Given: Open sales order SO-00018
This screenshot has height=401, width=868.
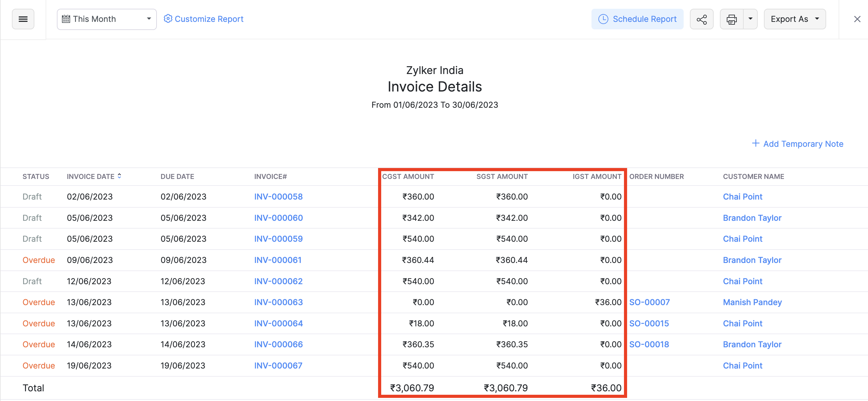Looking at the screenshot, I should [649, 344].
